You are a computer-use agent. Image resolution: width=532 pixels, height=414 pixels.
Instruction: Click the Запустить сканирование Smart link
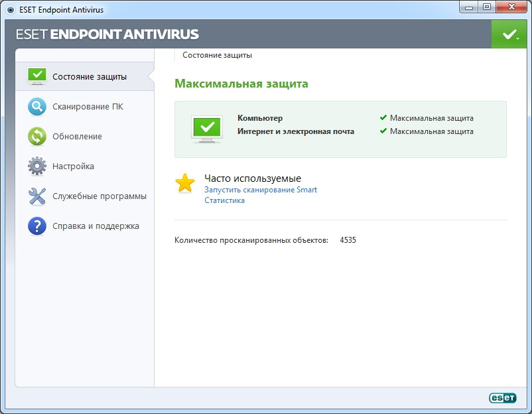coord(261,190)
